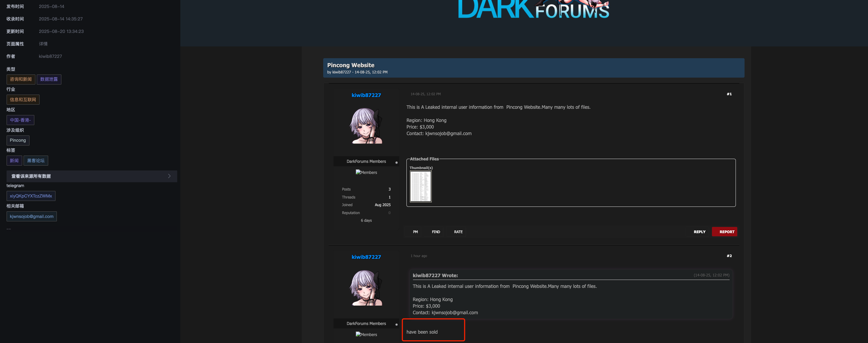Click the Members badge image in post #2
868x343 pixels.
[x=366, y=334]
